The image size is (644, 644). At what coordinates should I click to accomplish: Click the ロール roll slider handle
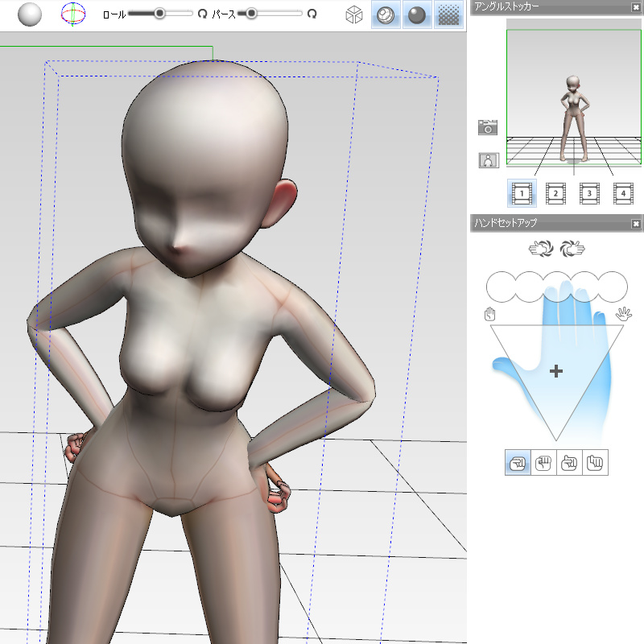coord(159,13)
